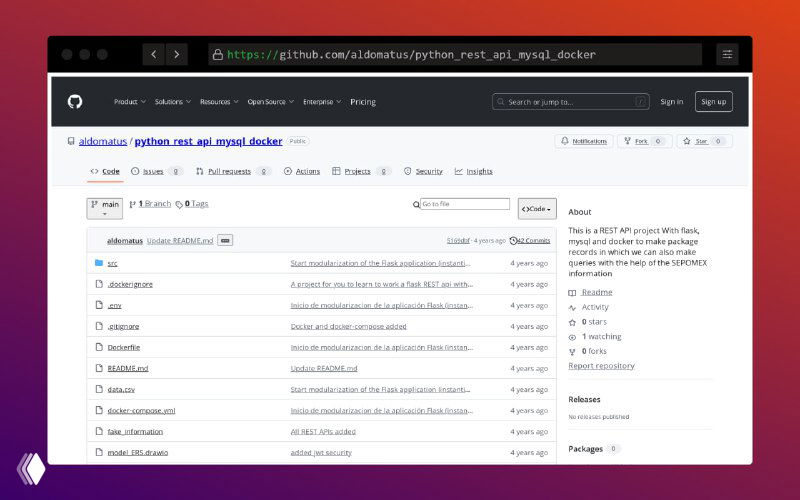
Task: Click the Sign up button
Action: pyautogui.click(x=713, y=102)
